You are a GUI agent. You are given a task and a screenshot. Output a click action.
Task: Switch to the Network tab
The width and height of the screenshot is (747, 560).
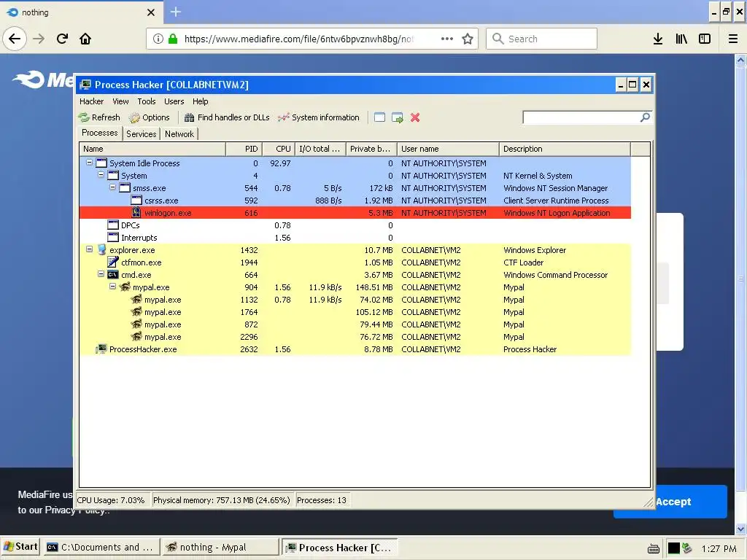tap(179, 134)
